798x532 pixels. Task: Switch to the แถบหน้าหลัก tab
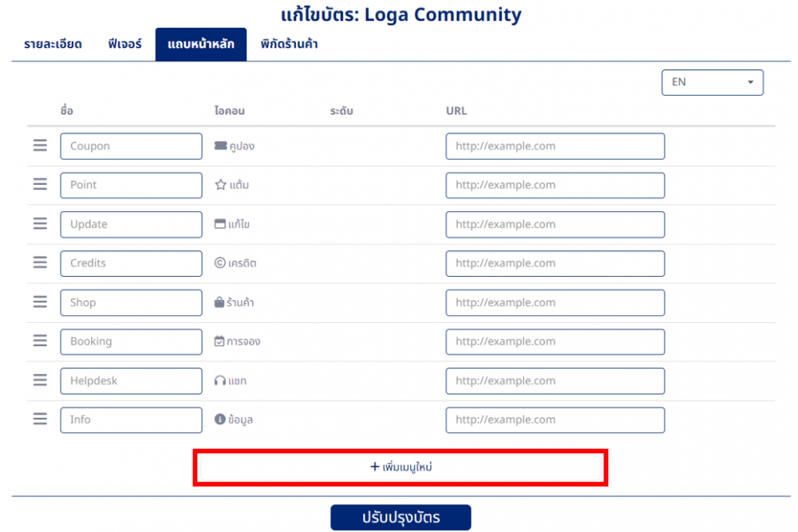pos(200,45)
